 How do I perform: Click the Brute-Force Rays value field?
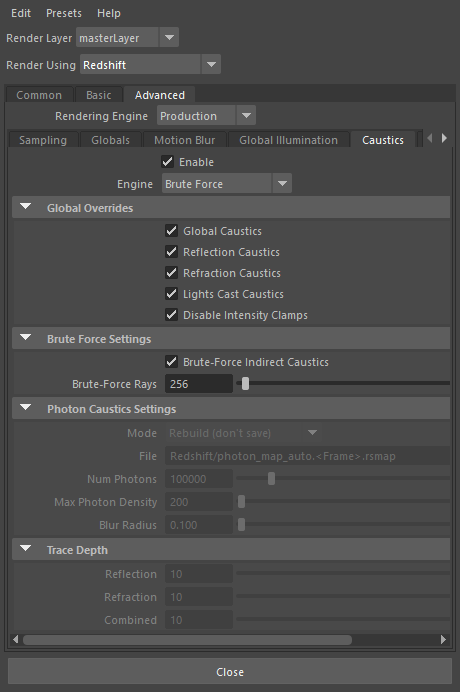click(x=199, y=384)
